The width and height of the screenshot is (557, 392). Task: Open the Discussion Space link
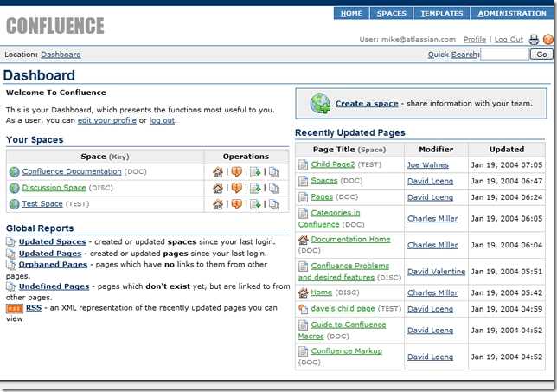[x=54, y=188]
